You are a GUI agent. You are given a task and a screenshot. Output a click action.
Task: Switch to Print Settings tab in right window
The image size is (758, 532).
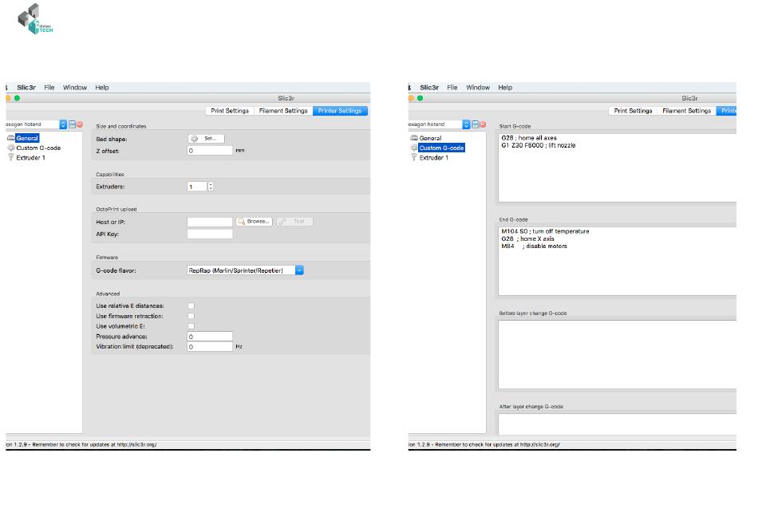[x=634, y=111]
